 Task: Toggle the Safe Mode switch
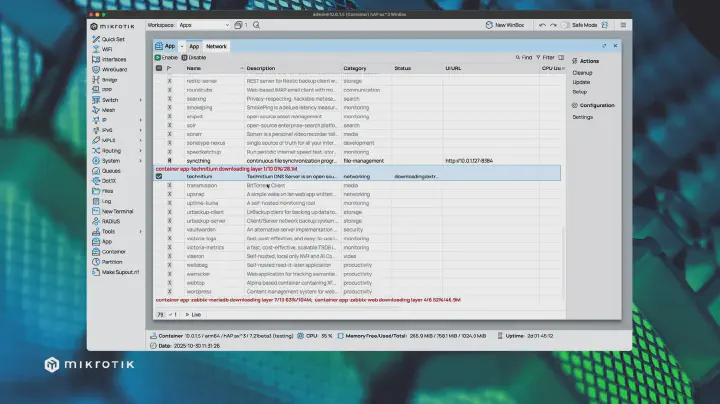[x=565, y=25]
